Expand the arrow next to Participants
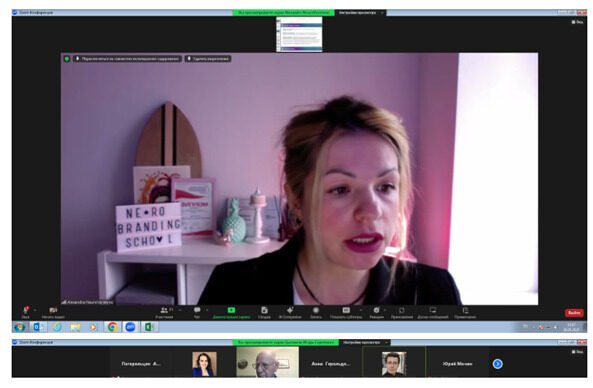This screenshot has height=388, width=593. [x=180, y=310]
